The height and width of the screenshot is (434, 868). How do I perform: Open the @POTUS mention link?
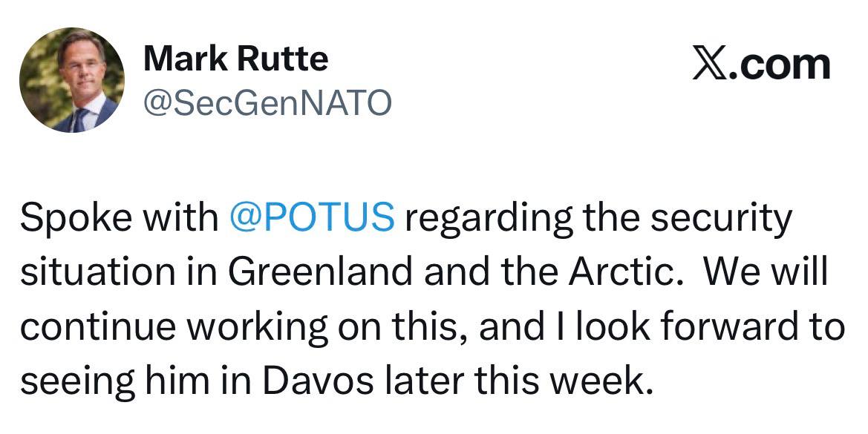(x=313, y=220)
